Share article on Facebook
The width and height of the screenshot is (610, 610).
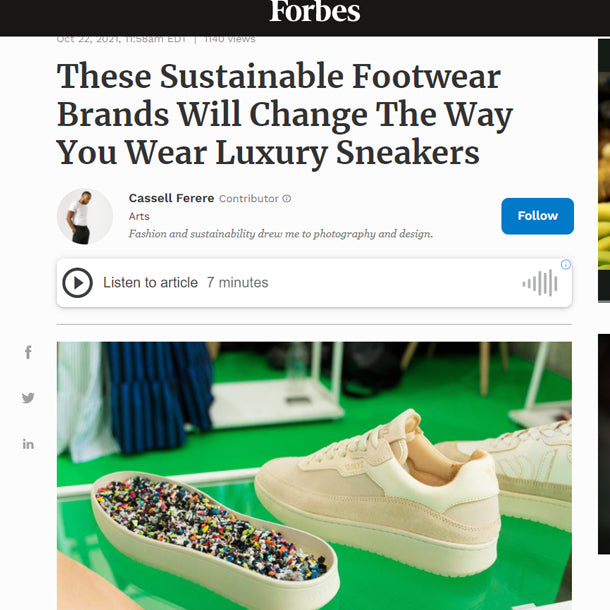pyautogui.click(x=28, y=352)
